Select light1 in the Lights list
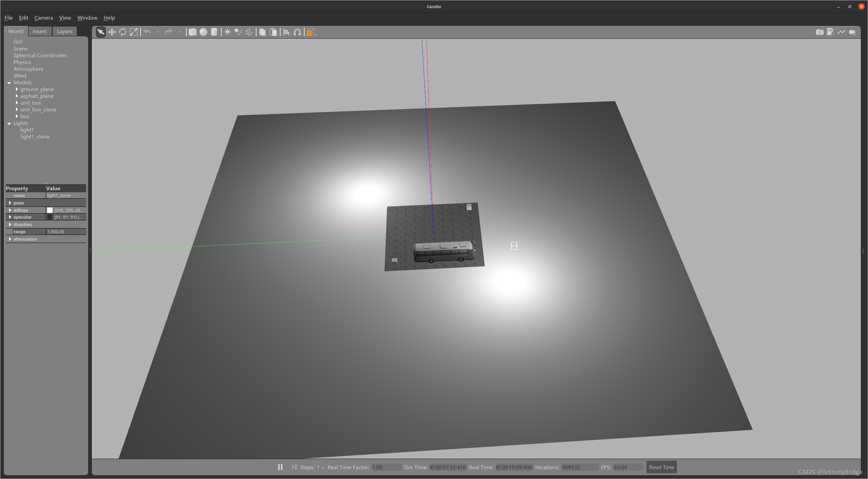The width and height of the screenshot is (868, 479). click(x=27, y=130)
